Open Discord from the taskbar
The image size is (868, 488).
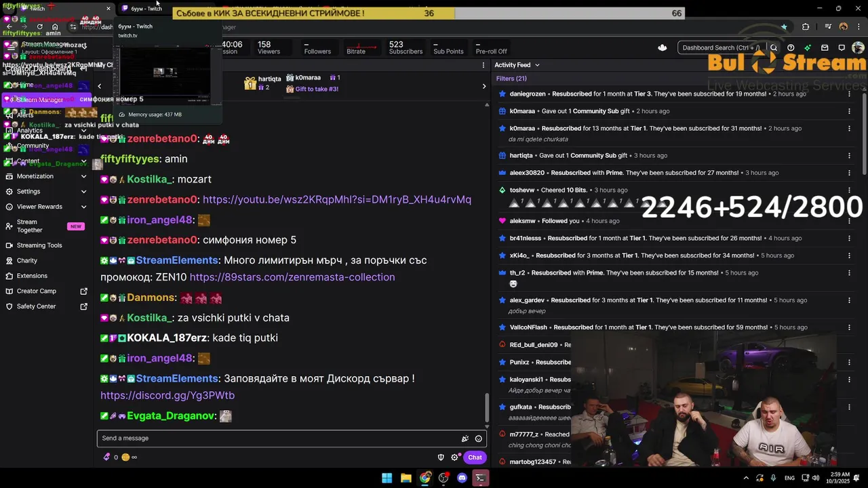pos(462,478)
